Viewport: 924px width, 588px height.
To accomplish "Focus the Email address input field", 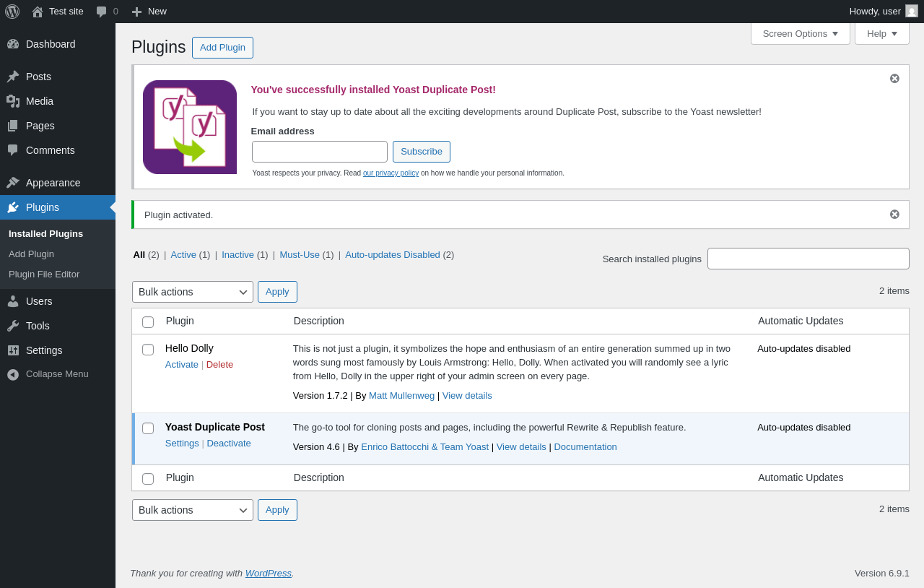I will [320, 152].
